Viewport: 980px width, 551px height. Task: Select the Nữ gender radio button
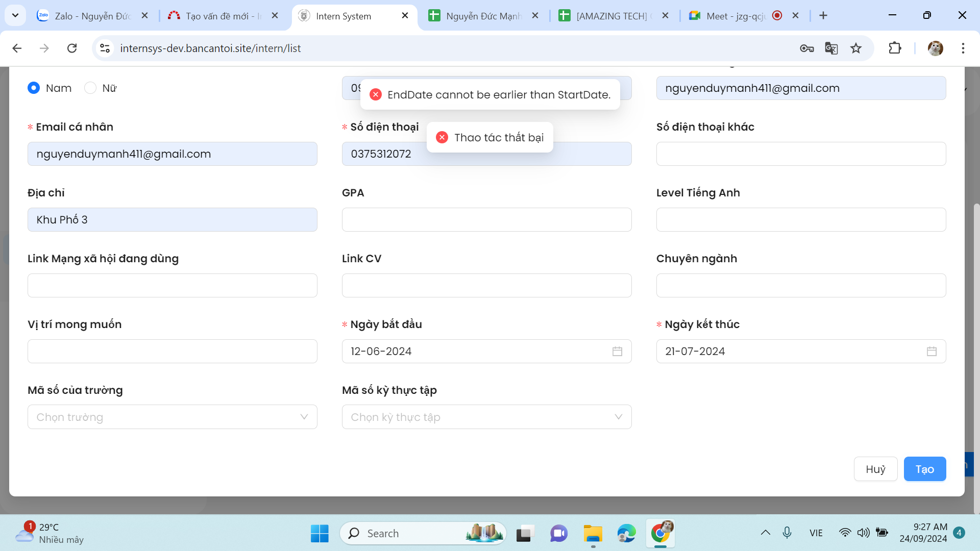coord(90,88)
